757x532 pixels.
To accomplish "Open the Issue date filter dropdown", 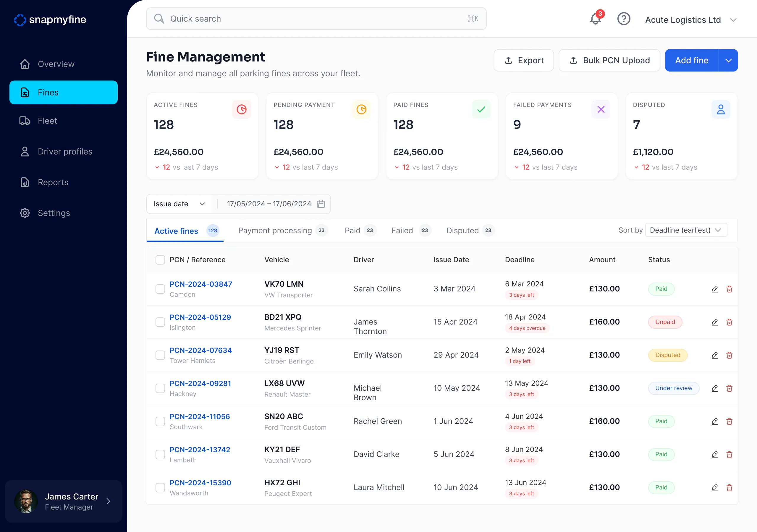I will (180, 204).
